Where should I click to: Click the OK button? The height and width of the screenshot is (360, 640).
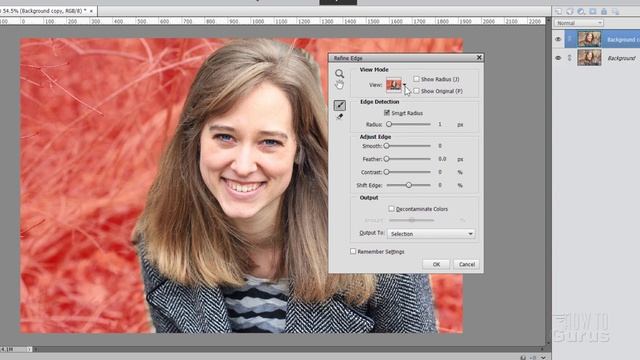[x=436, y=264]
